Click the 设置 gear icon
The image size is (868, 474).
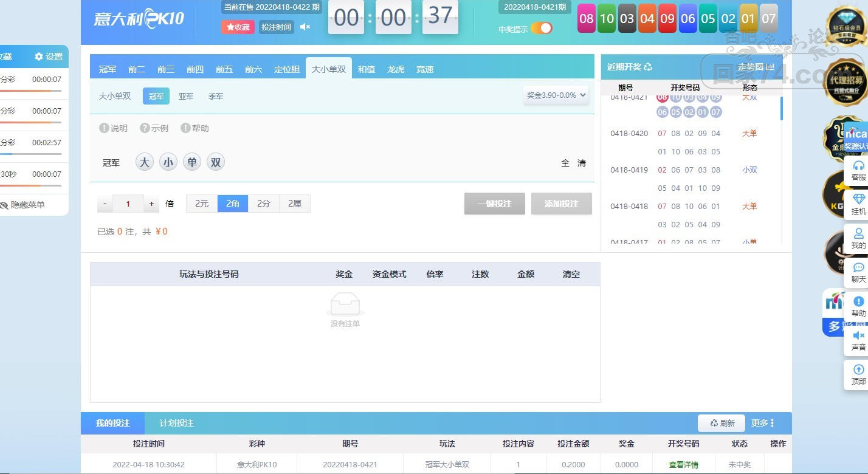pos(39,57)
